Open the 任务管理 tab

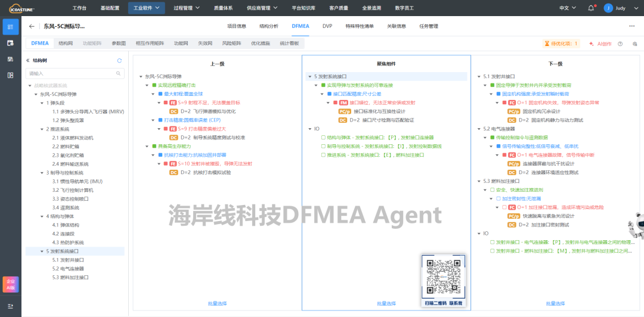coord(429,26)
